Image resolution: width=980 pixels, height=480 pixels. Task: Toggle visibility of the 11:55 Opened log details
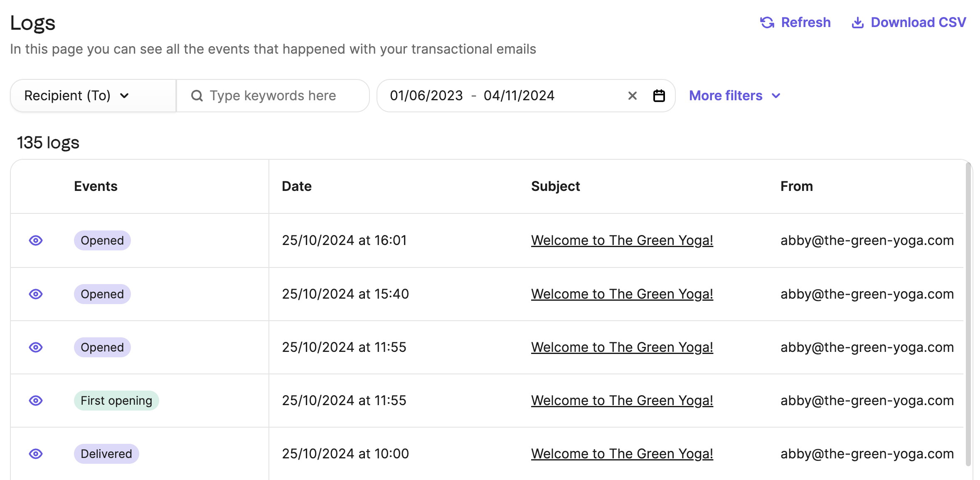(36, 347)
